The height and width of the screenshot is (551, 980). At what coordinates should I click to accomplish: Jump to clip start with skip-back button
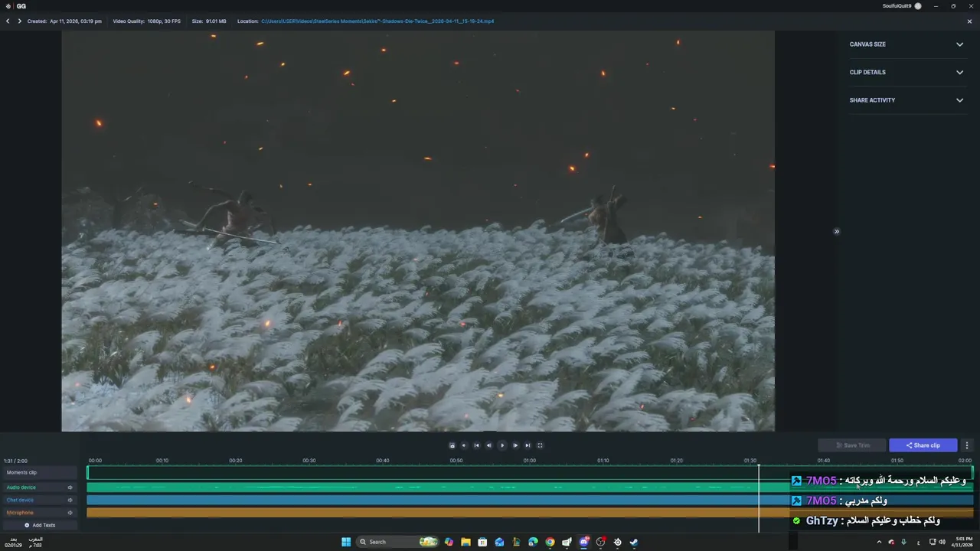pyautogui.click(x=476, y=445)
